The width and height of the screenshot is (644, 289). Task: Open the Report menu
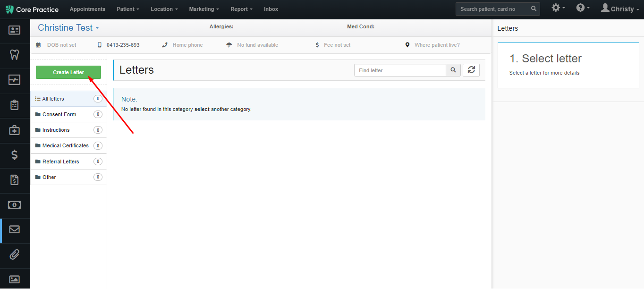tap(241, 9)
